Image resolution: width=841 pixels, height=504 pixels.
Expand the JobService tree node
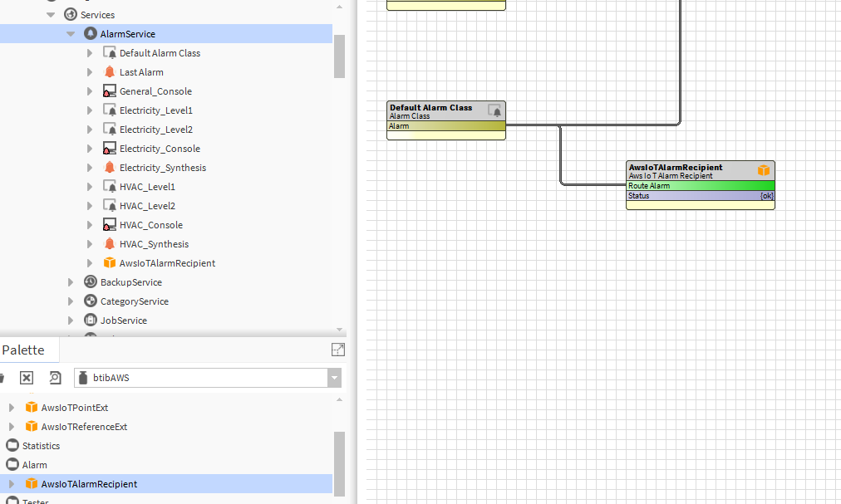[x=71, y=321]
